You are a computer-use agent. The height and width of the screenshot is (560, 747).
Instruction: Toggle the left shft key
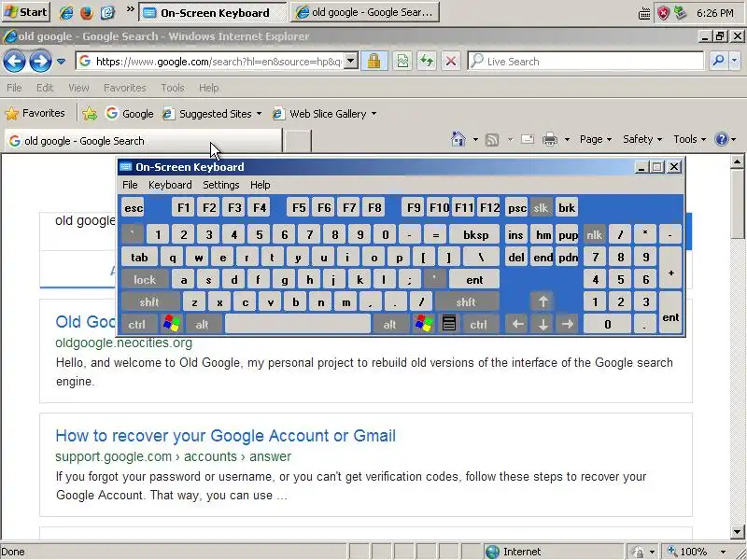pyautogui.click(x=149, y=301)
